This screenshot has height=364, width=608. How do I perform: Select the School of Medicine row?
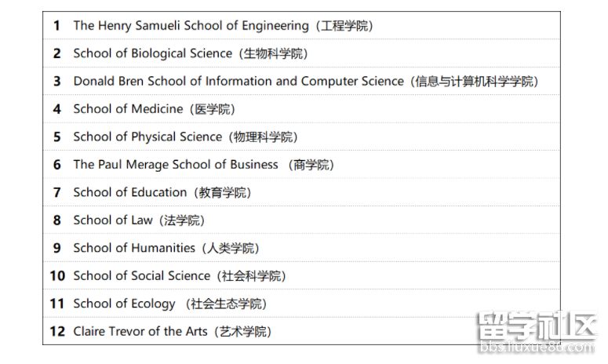click(301, 109)
